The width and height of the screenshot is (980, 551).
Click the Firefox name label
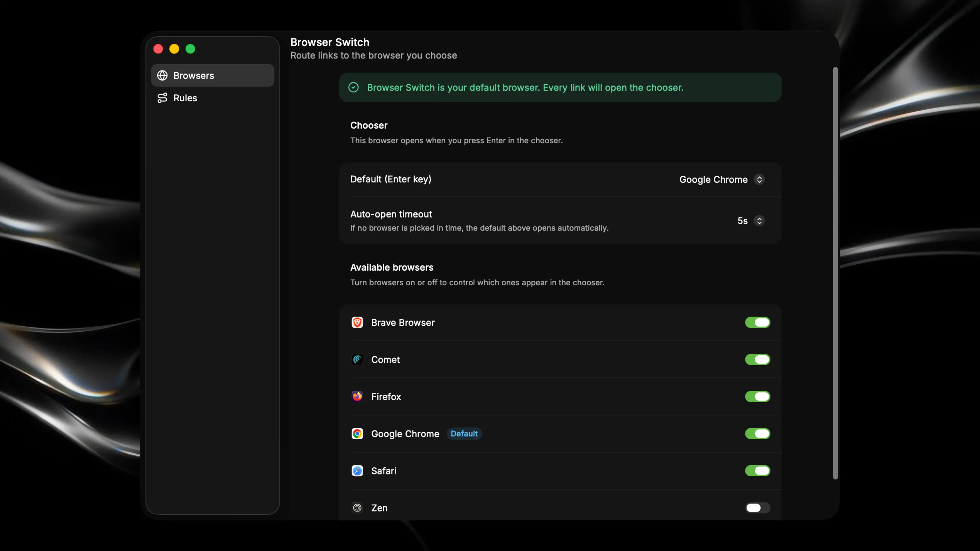click(x=386, y=397)
